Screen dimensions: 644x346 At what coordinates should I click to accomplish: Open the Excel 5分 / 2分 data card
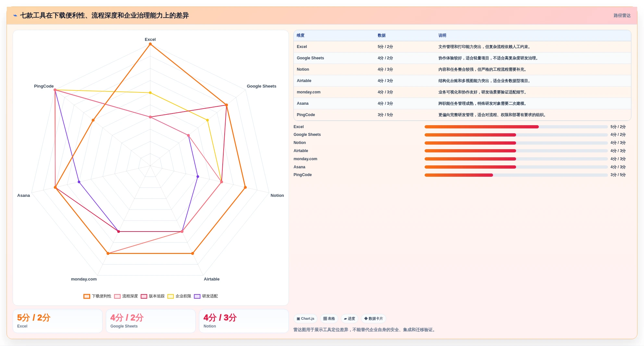57,321
